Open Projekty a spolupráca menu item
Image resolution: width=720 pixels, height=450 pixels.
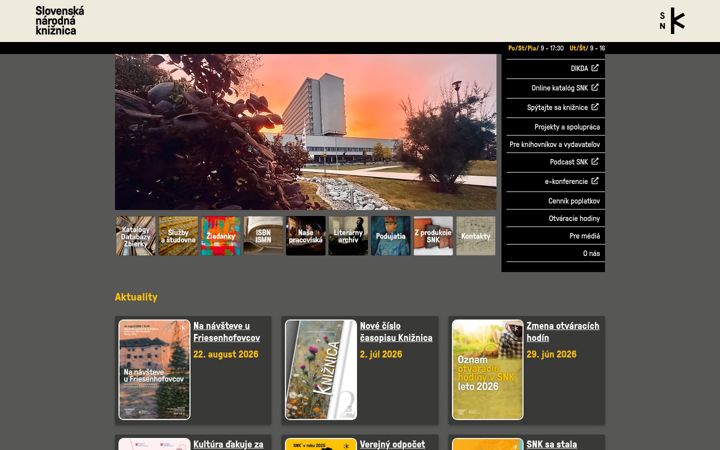click(x=567, y=127)
